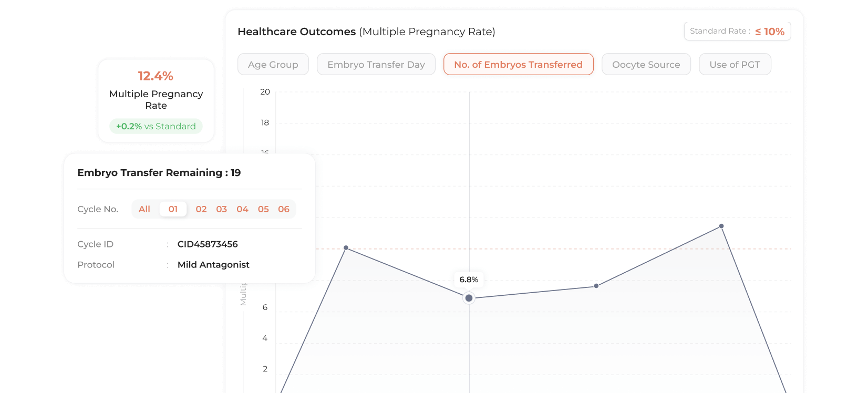Switch to Use of PGT tab
This screenshot has width=868, height=393.
pos(735,65)
